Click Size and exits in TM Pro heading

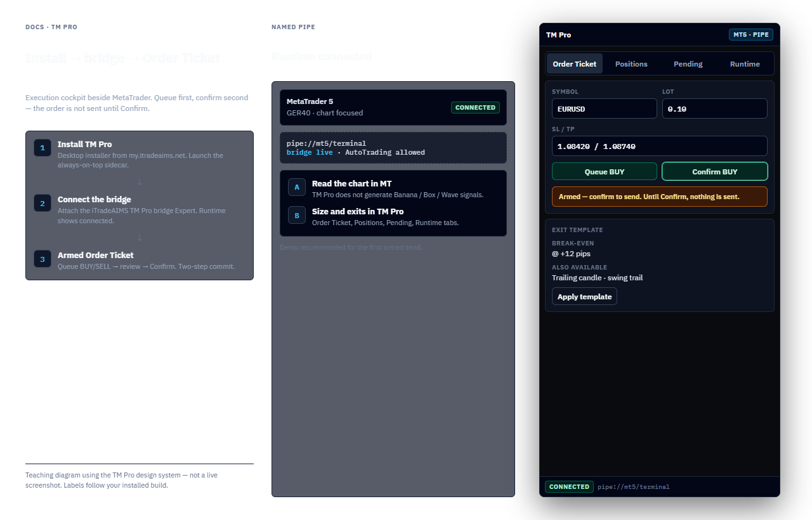tap(358, 211)
